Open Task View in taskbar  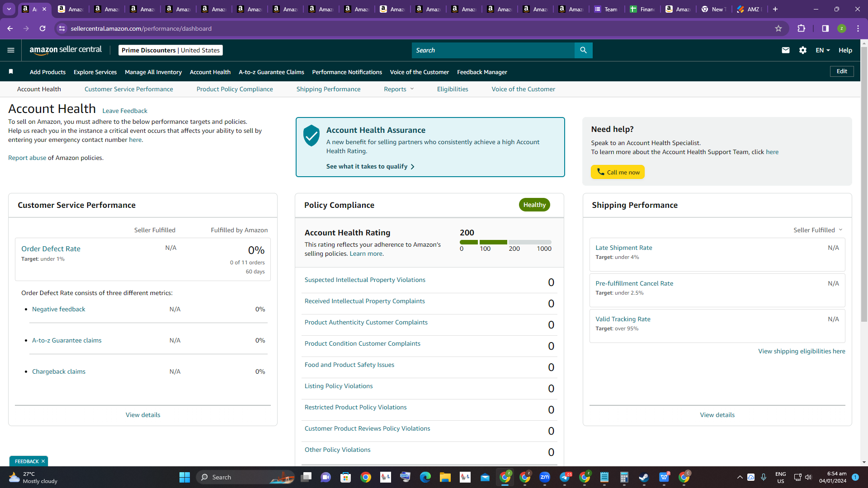point(306,477)
